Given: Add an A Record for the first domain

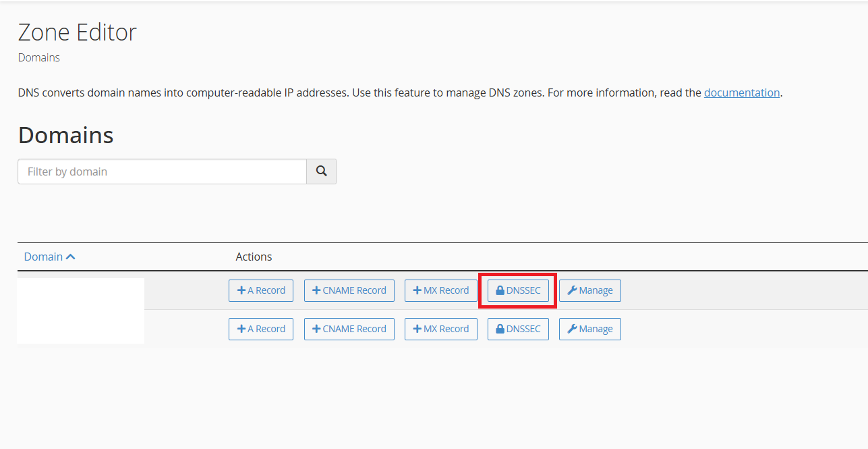Looking at the screenshot, I should [261, 290].
